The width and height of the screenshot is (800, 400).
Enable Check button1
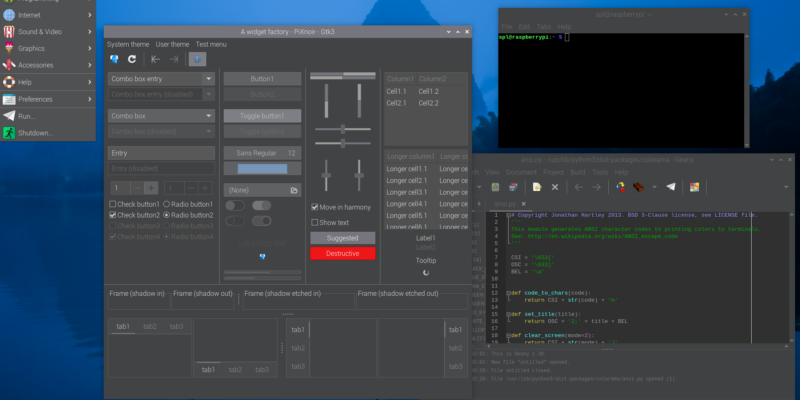pos(113,204)
